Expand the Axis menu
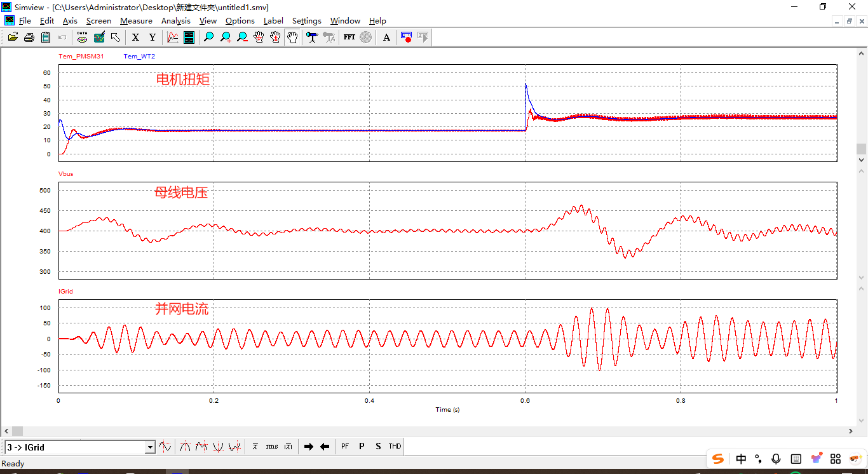 (x=70, y=21)
